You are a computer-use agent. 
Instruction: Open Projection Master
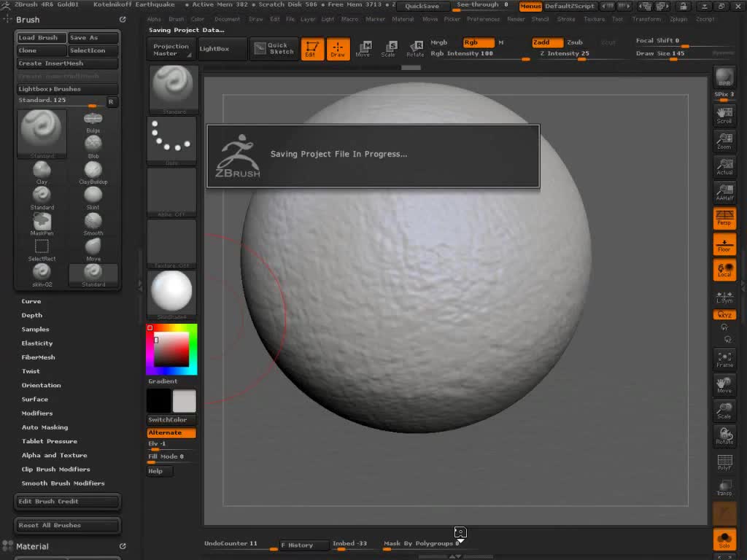tap(171, 49)
